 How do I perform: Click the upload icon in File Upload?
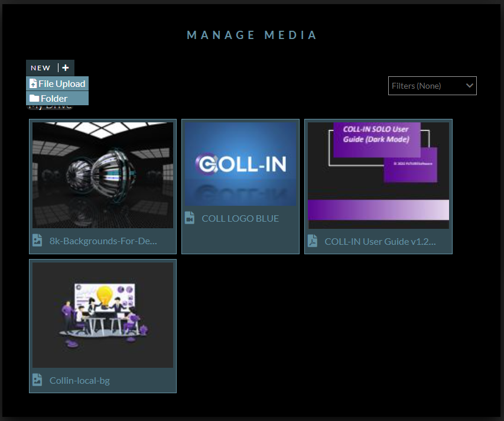click(33, 84)
